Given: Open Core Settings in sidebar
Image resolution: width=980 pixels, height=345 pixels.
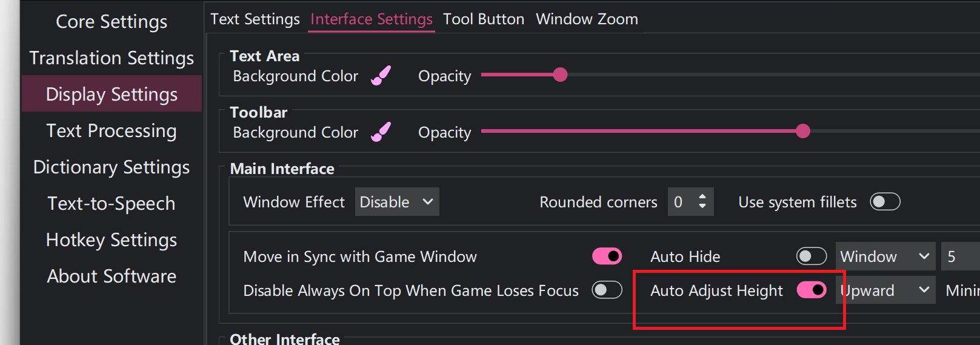Looking at the screenshot, I should click(x=112, y=22).
